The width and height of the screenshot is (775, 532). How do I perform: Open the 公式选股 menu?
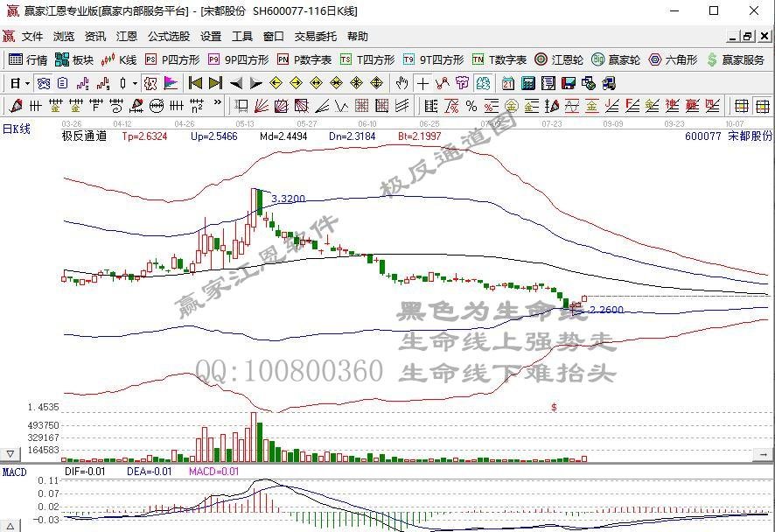(x=169, y=36)
